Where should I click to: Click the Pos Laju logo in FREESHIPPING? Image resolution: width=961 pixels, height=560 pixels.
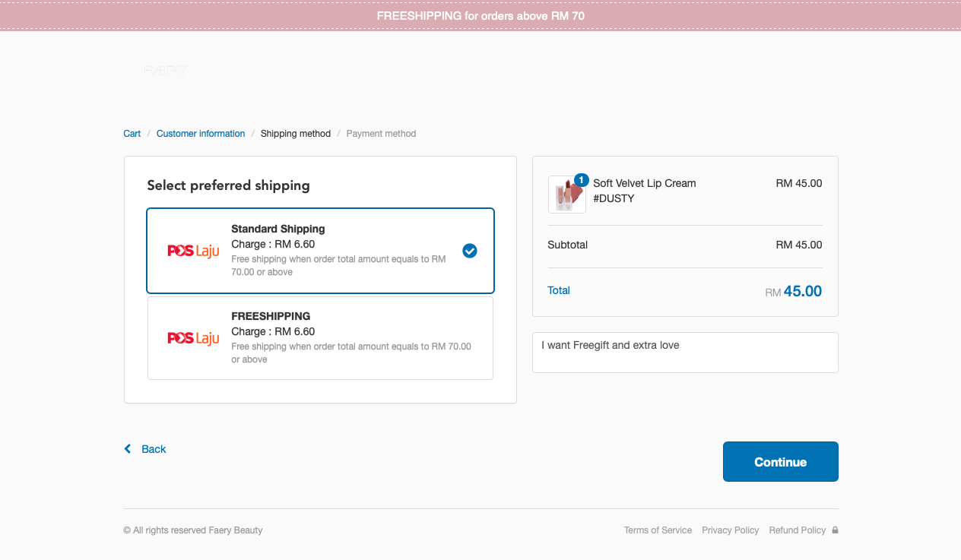pos(193,338)
